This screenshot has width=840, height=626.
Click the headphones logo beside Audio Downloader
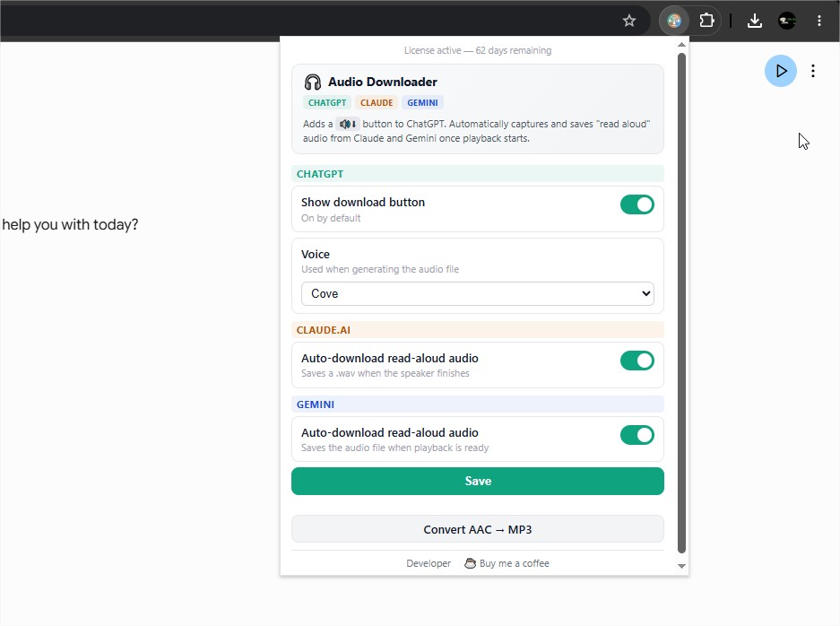coord(312,82)
